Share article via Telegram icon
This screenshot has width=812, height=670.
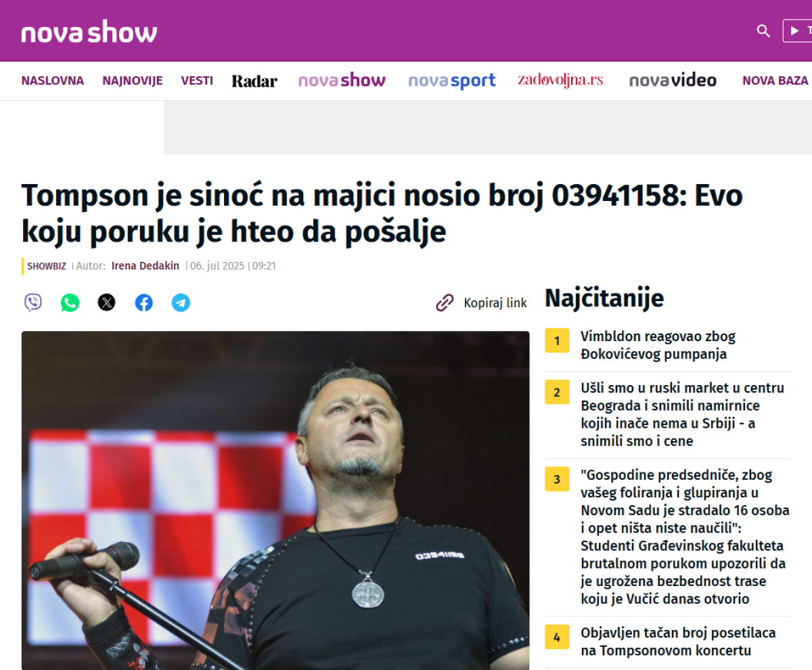[x=181, y=303]
